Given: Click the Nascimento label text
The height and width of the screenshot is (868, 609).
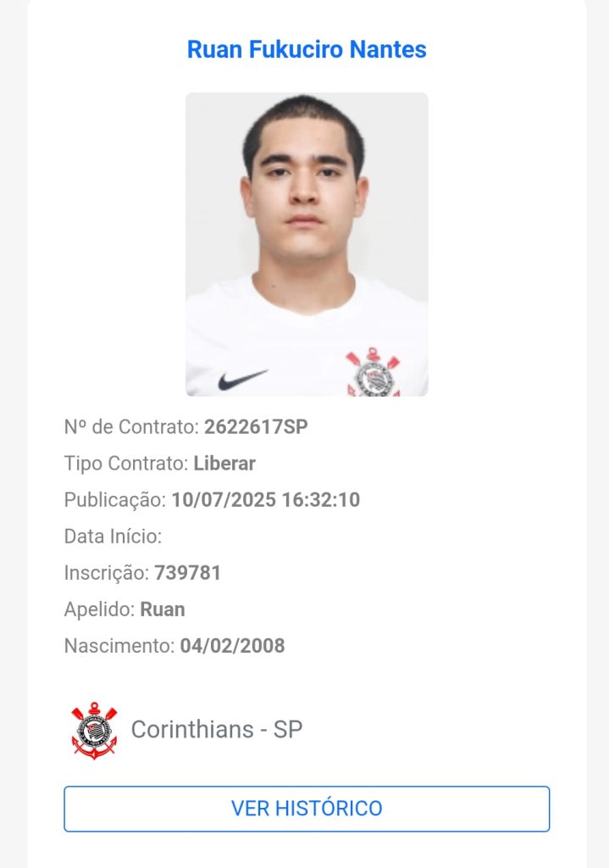Looking at the screenshot, I should (119, 646).
